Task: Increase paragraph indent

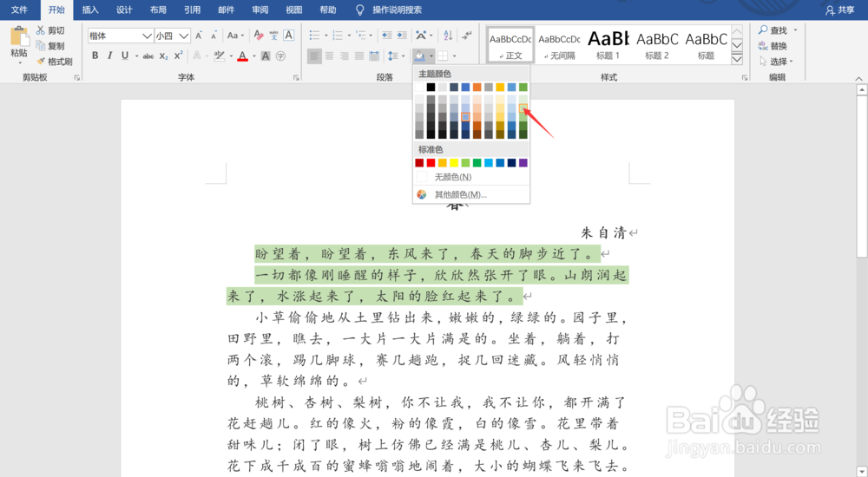Action: [x=402, y=36]
